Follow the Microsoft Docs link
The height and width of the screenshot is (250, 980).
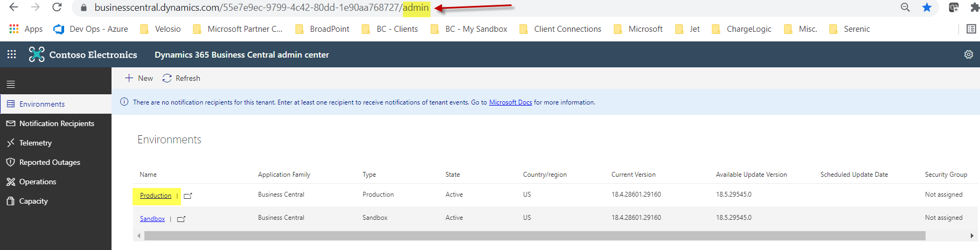point(510,102)
